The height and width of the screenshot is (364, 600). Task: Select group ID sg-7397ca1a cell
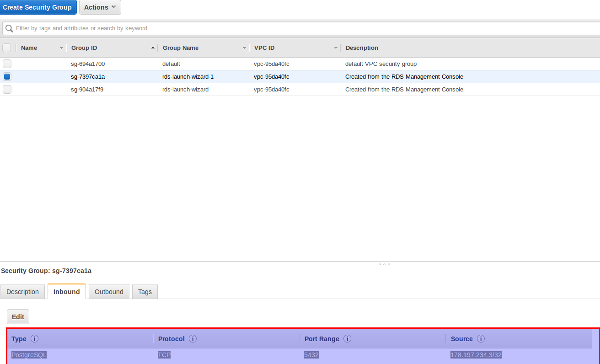[x=88, y=77]
